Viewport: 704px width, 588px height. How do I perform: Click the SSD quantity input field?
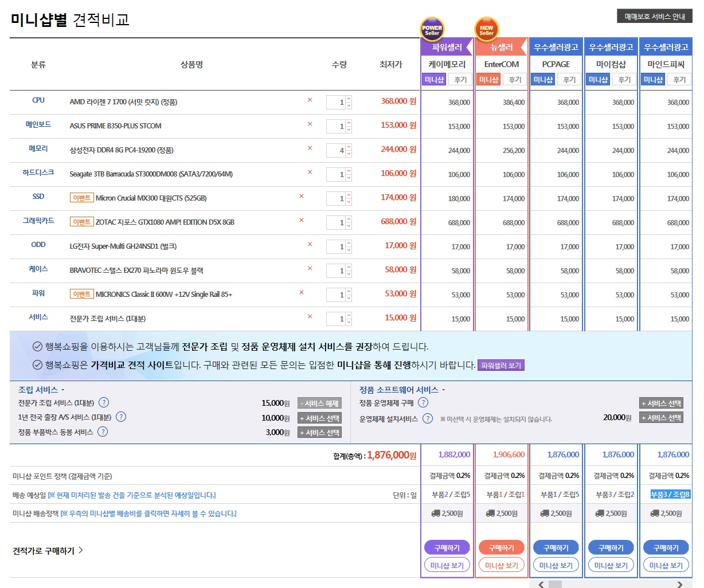335,199
